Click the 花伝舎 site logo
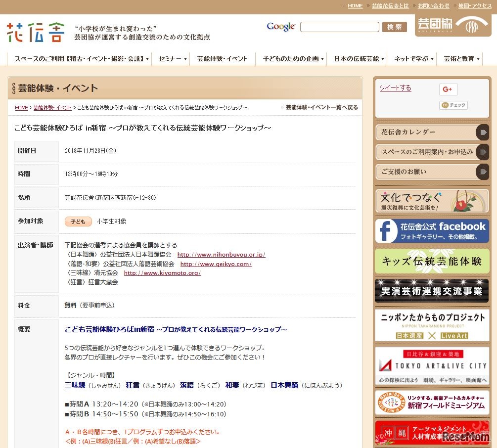The width and height of the screenshot is (497, 448). click(36, 32)
